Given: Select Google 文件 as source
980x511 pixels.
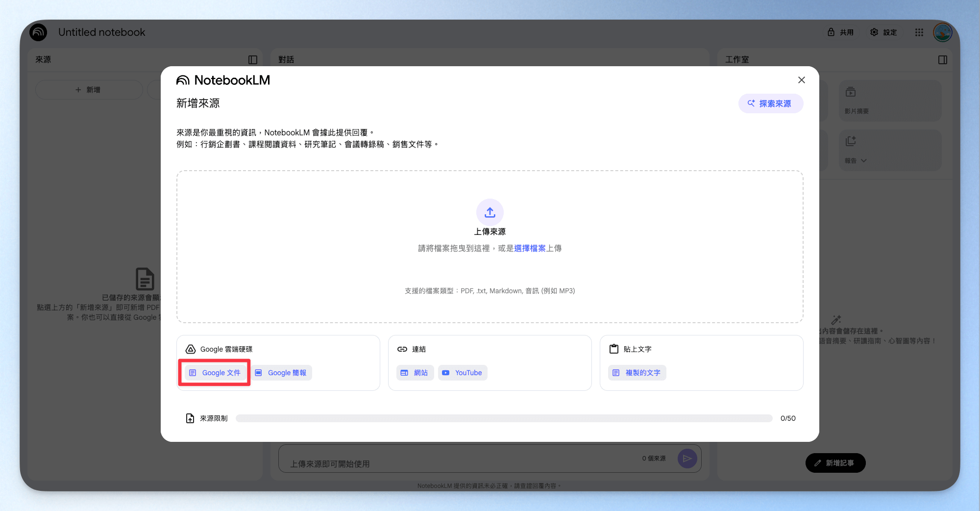Looking at the screenshot, I should pos(215,373).
